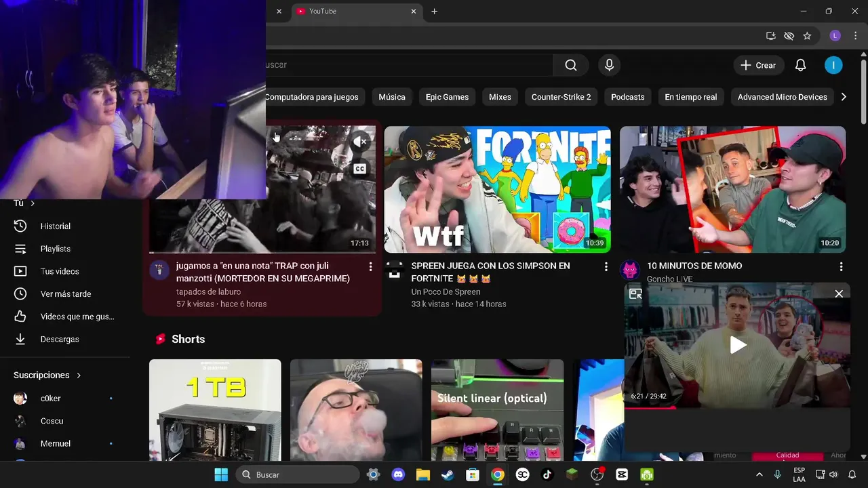Open options menu for TRAP video
The image size is (868, 488).
(x=370, y=267)
